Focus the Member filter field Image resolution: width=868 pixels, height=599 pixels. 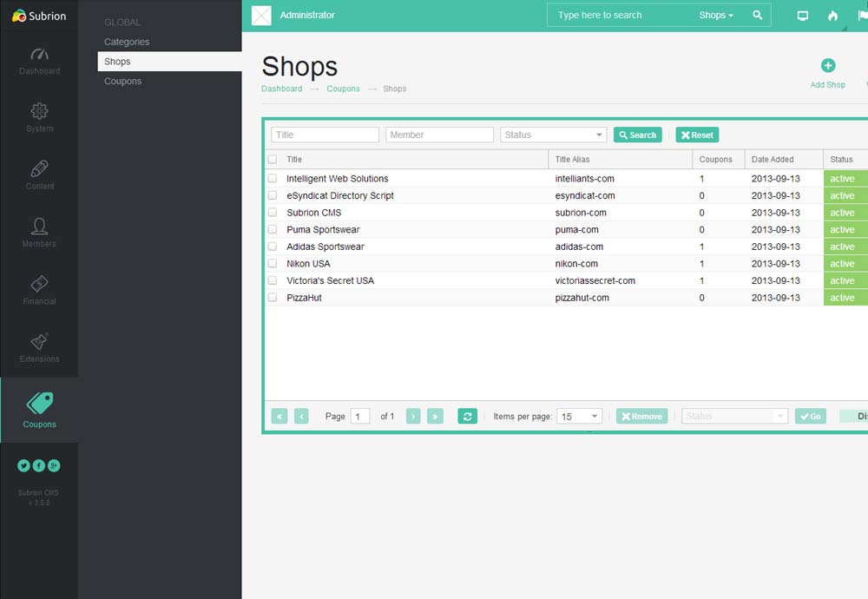tap(439, 135)
